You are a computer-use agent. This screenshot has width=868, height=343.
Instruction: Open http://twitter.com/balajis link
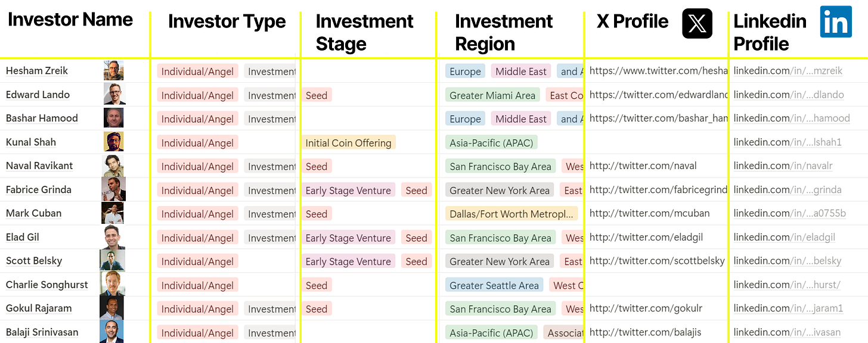click(x=645, y=332)
